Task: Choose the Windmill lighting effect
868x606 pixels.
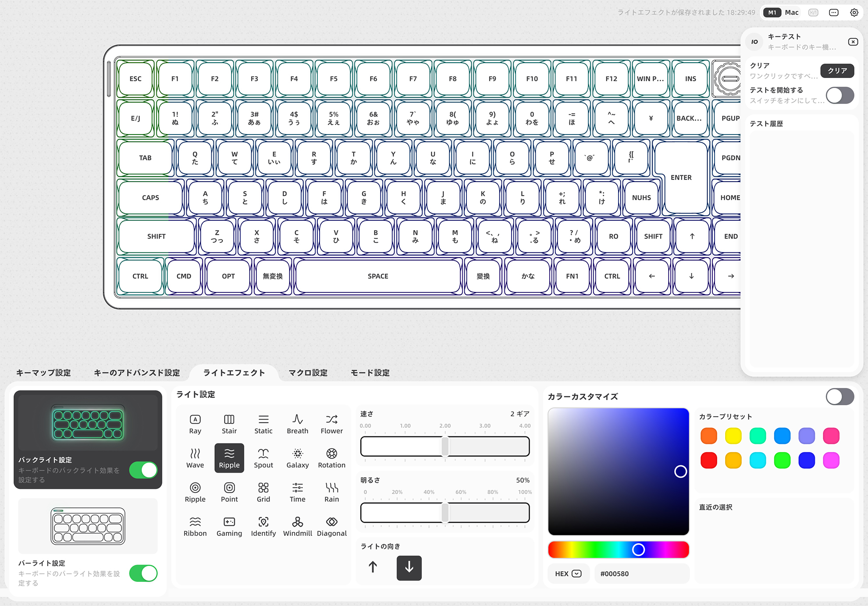Action: pos(297,526)
